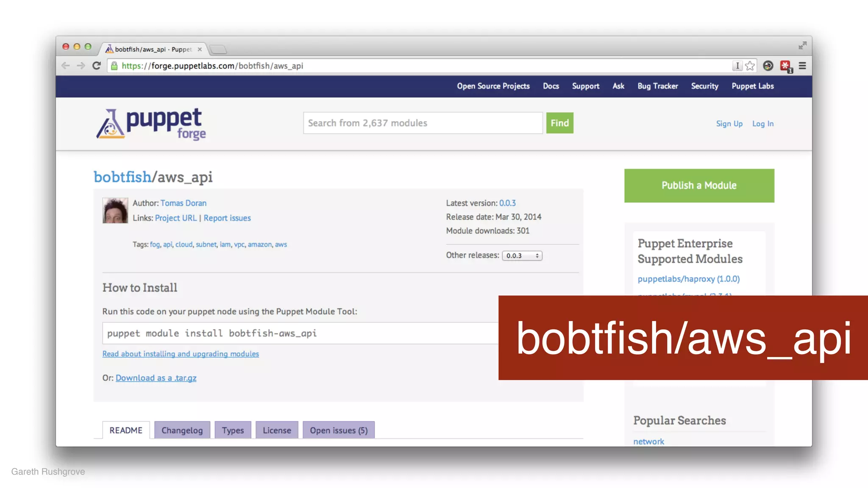Open a new blank browser tab

point(218,50)
